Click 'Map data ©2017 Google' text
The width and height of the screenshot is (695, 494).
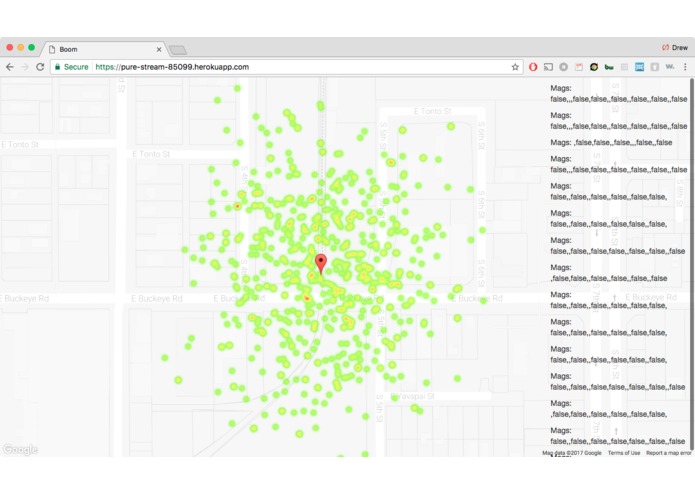pos(572,453)
